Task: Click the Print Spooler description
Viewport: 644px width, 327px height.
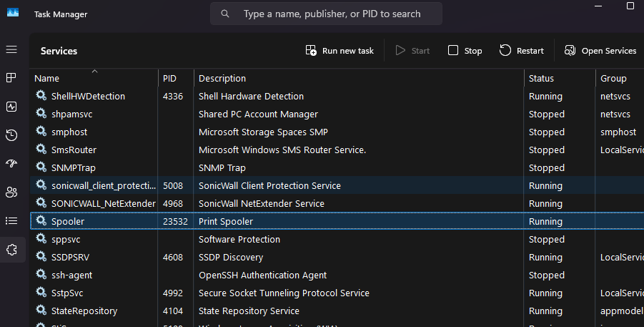Action: [x=226, y=221]
